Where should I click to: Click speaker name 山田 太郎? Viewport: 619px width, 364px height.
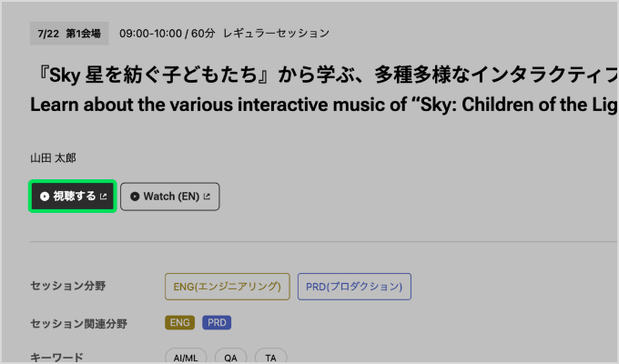(x=54, y=158)
